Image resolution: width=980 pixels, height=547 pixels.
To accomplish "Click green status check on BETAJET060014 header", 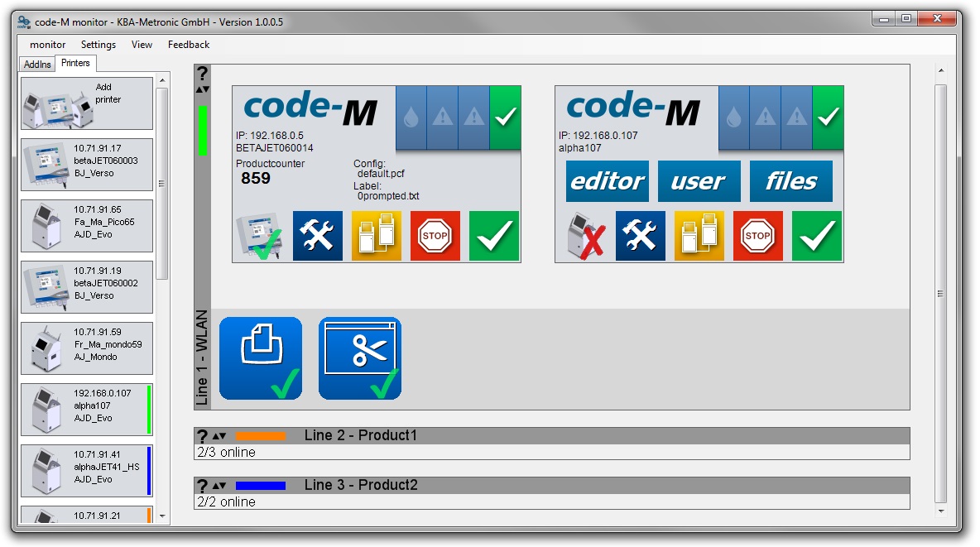I will coord(505,118).
